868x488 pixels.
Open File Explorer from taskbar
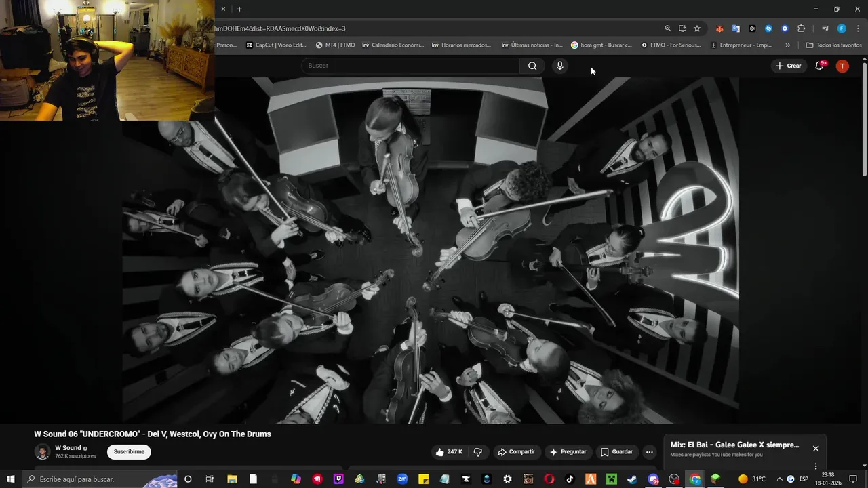pyautogui.click(x=231, y=479)
